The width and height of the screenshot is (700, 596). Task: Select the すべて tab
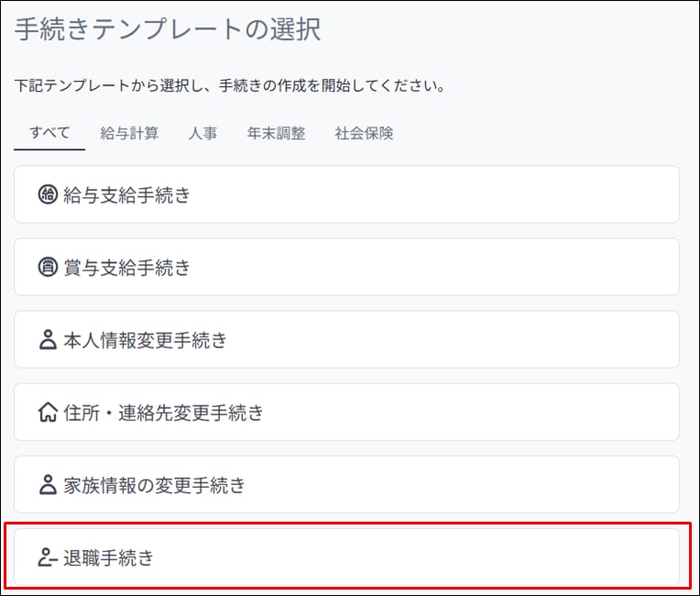(49, 133)
